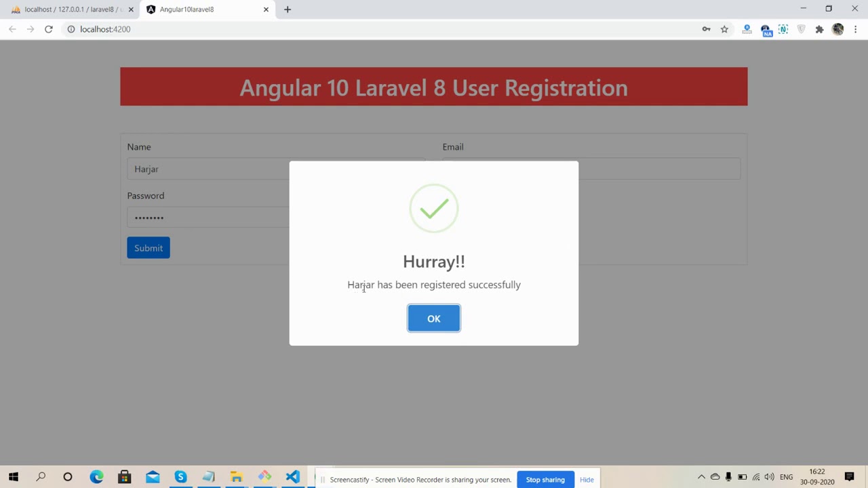Click the ENG language indicator
The width and height of the screenshot is (868, 488).
click(787, 477)
